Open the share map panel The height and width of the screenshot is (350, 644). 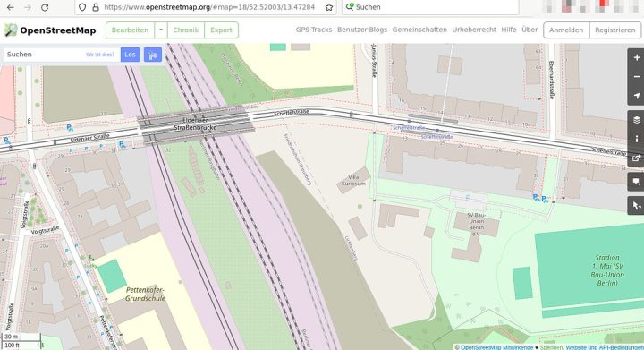point(636,158)
